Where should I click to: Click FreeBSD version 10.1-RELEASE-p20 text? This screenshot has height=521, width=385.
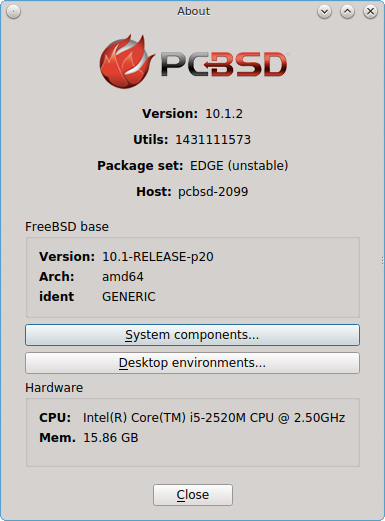[158, 257]
